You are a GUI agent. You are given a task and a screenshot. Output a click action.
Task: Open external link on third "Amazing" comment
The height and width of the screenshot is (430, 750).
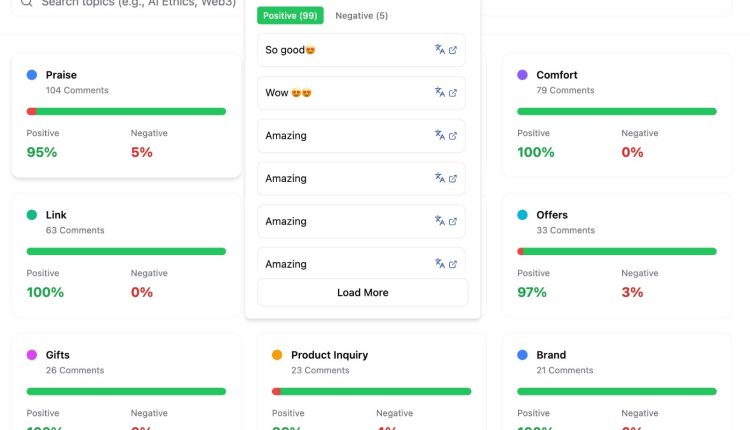tap(453, 221)
